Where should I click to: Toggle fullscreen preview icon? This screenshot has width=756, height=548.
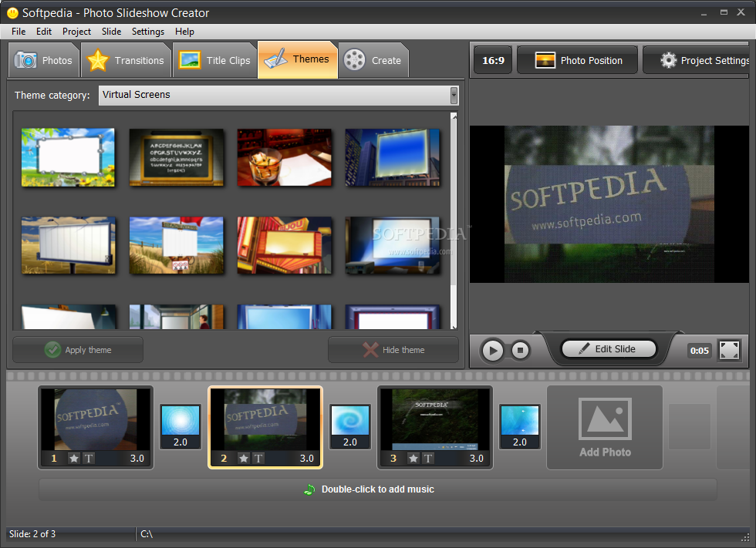click(x=729, y=350)
